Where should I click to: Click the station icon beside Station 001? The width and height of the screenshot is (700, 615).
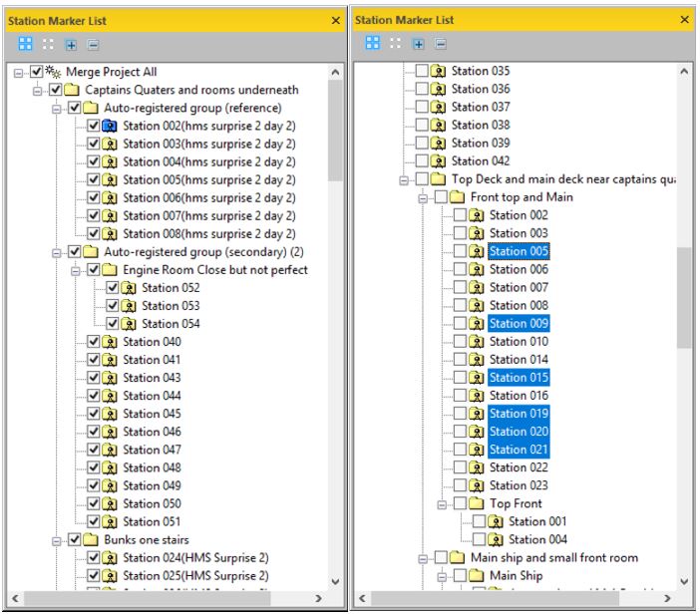(x=496, y=521)
